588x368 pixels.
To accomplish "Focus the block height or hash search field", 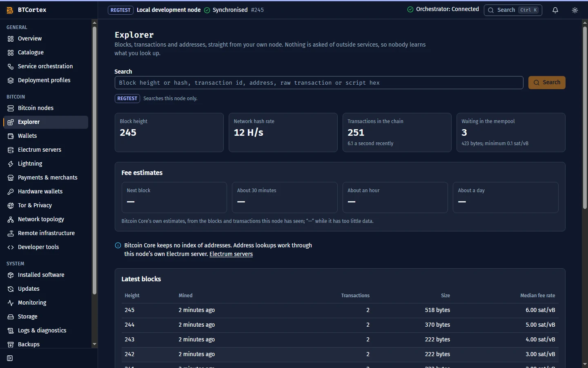I will click(x=319, y=83).
